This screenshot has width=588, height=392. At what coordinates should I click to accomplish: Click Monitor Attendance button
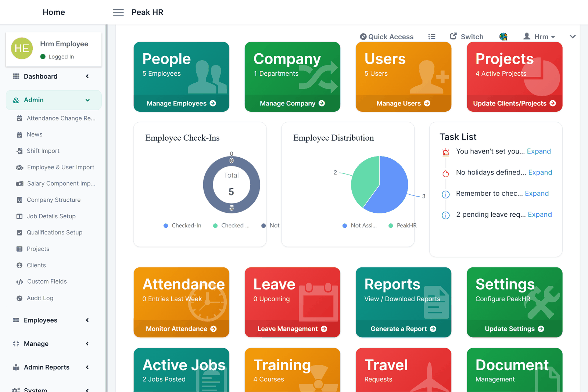click(x=181, y=329)
